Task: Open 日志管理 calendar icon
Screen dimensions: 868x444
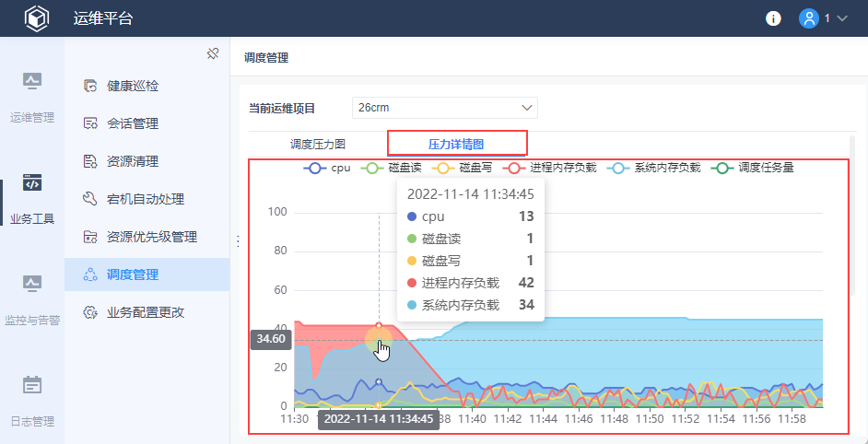Action: coord(32,384)
